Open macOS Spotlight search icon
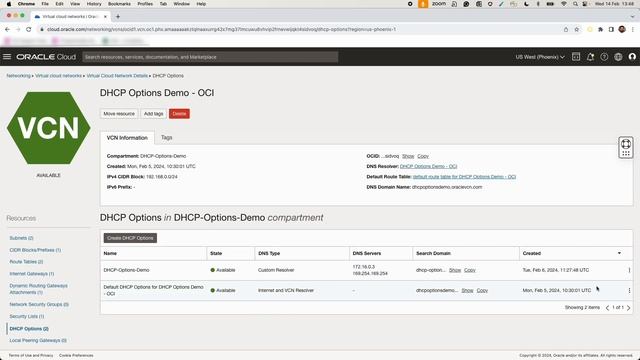The image size is (640, 360). [575, 4]
